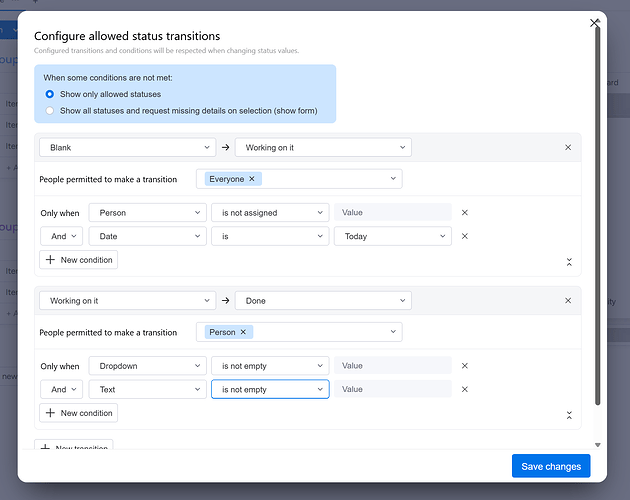Remove the Dropdown is not empty condition
Image resolution: width=630 pixels, height=500 pixels.
tap(465, 365)
